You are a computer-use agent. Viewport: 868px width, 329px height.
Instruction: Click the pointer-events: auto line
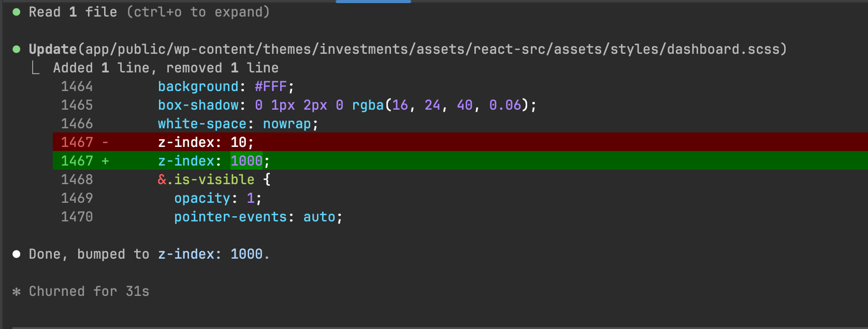tap(258, 217)
